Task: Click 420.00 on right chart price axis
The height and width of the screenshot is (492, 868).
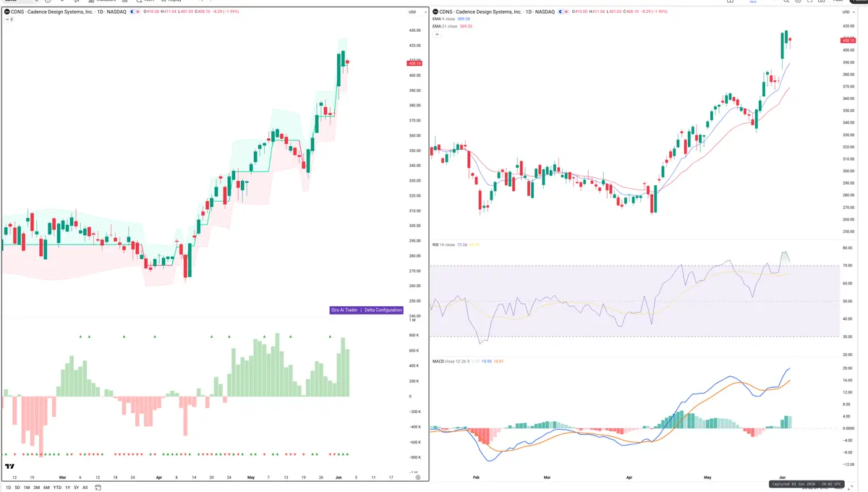Action: 848,25
